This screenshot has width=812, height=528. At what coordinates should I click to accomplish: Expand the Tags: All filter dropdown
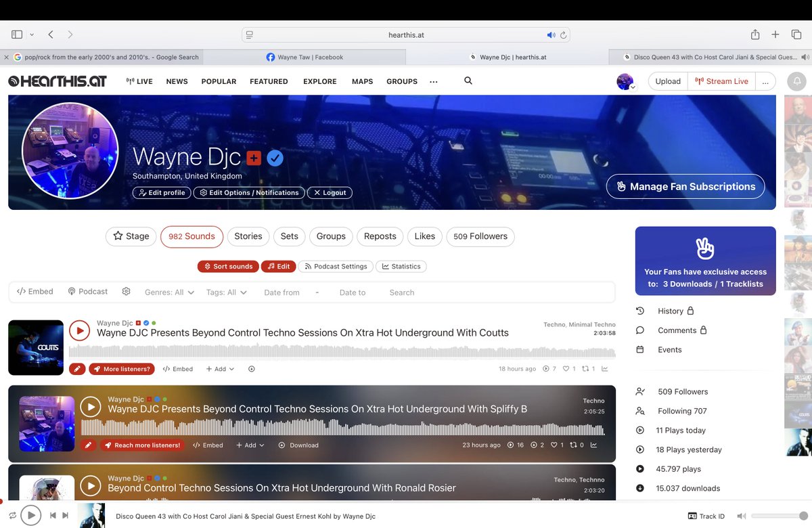227,292
